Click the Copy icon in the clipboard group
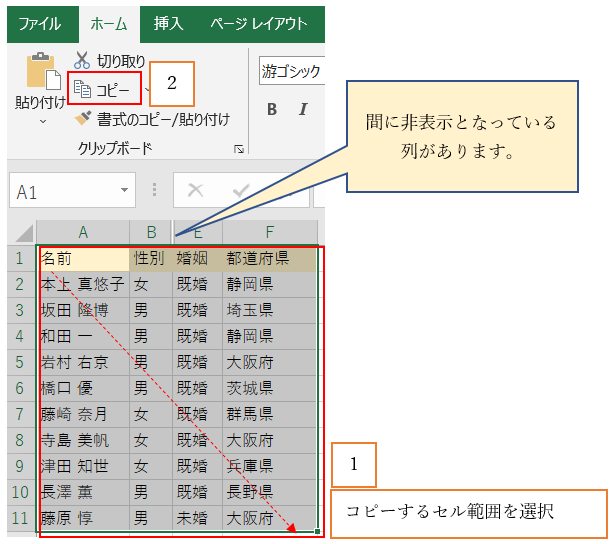The height and width of the screenshot is (544, 614). click(83, 90)
